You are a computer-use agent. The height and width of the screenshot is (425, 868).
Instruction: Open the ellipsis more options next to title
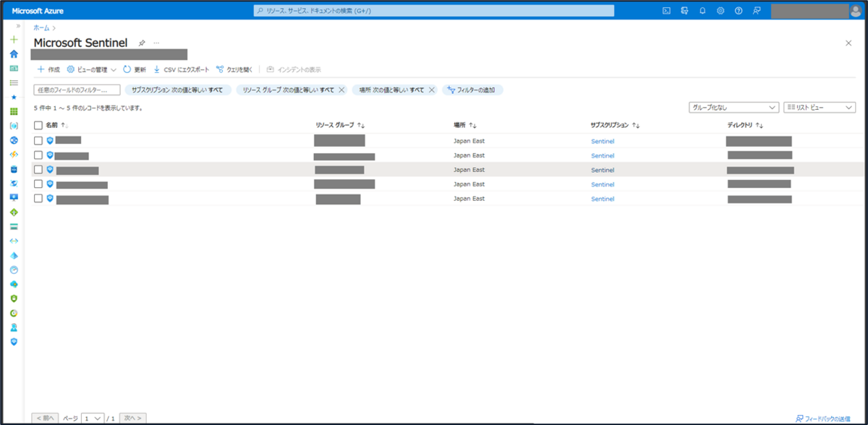pos(156,43)
